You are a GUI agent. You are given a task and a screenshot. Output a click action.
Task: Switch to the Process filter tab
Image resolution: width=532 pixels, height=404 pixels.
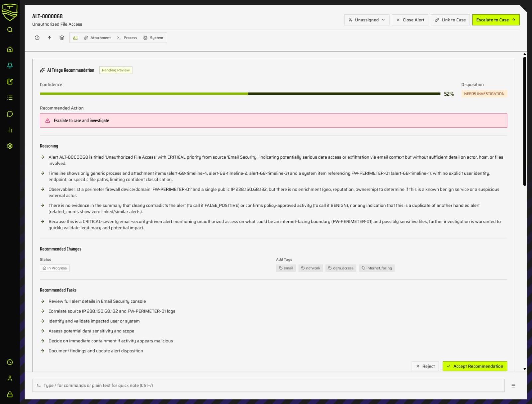click(x=127, y=38)
